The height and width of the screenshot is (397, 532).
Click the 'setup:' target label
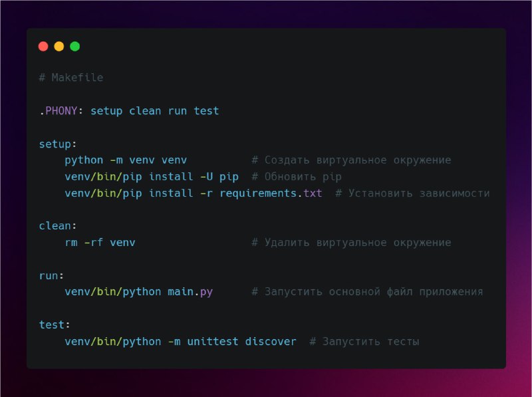58,144
